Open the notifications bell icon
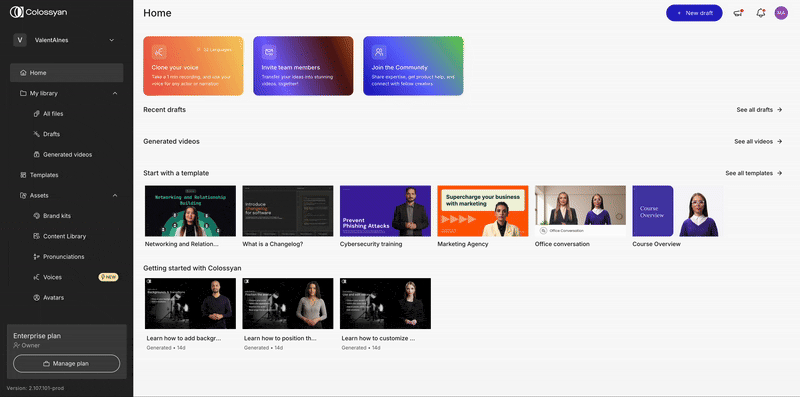This screenshot has height=397, width=800. tap(760, 13)
